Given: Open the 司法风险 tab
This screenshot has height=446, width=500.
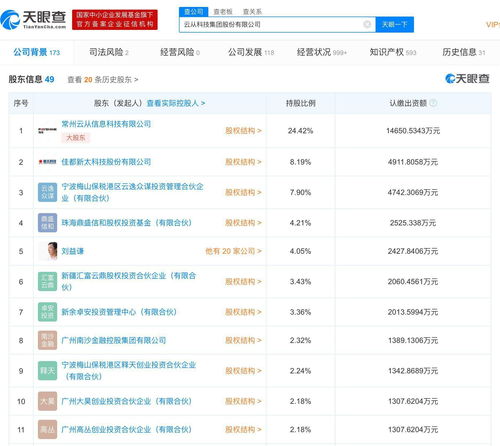Looking at the screenshot, I should tap(109, 52).
